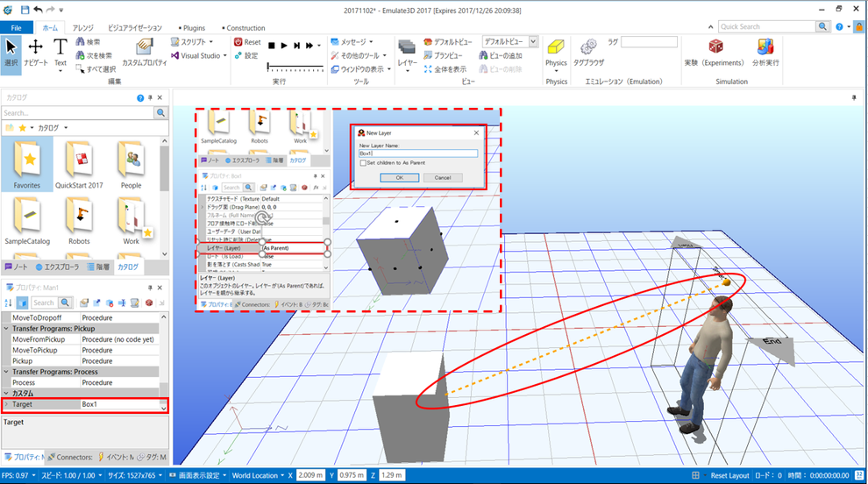Image resolution: width=868 pixels, height=484 pixels.
Task: Expand the メッセージ messages dropdown
Action: (x=352, y=41)
